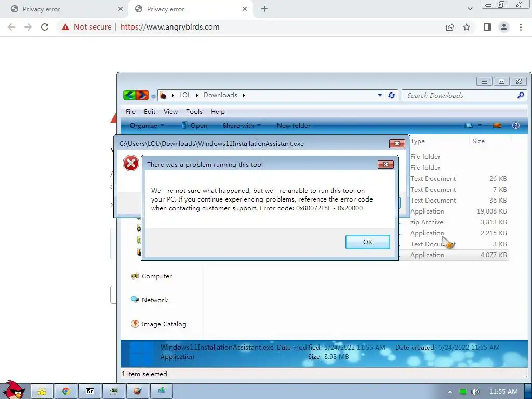Click the LOL breadcrumb segment
The image size is (532, 399).
click(185, 96)
